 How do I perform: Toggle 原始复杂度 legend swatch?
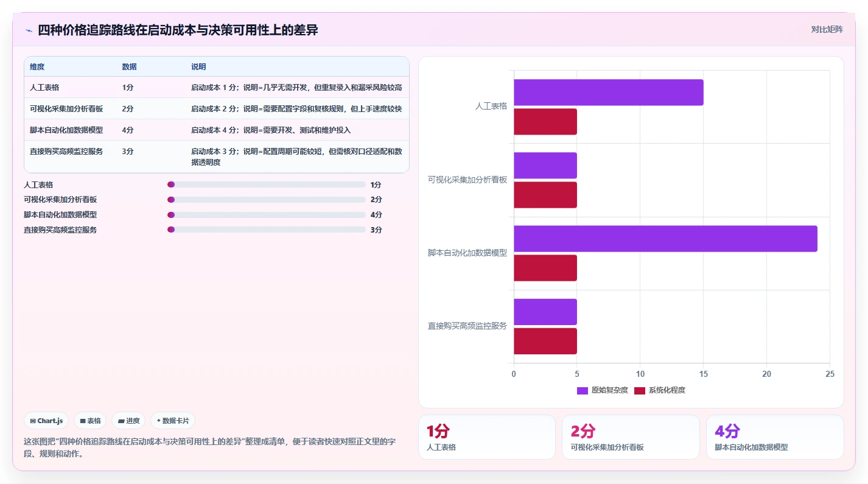point(583,390)
